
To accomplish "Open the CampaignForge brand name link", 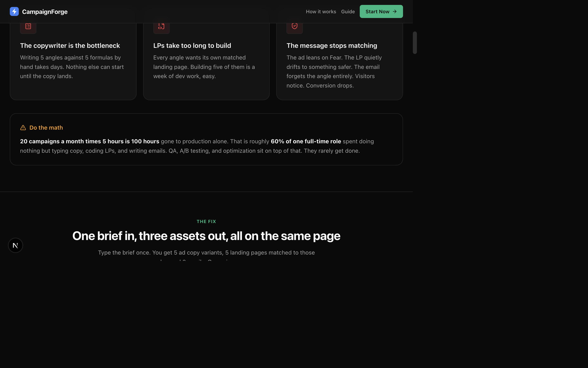I will point(45,12).
